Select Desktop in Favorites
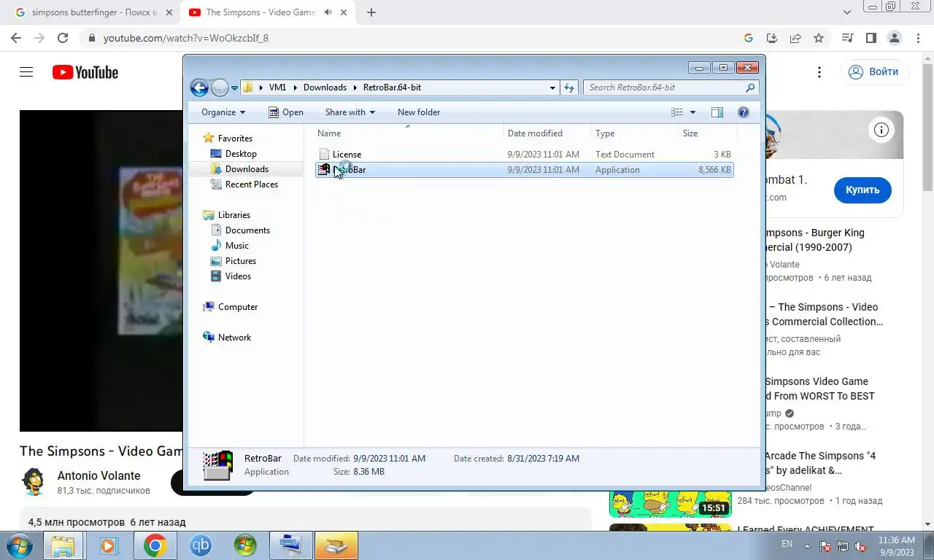 pos(241,154)
